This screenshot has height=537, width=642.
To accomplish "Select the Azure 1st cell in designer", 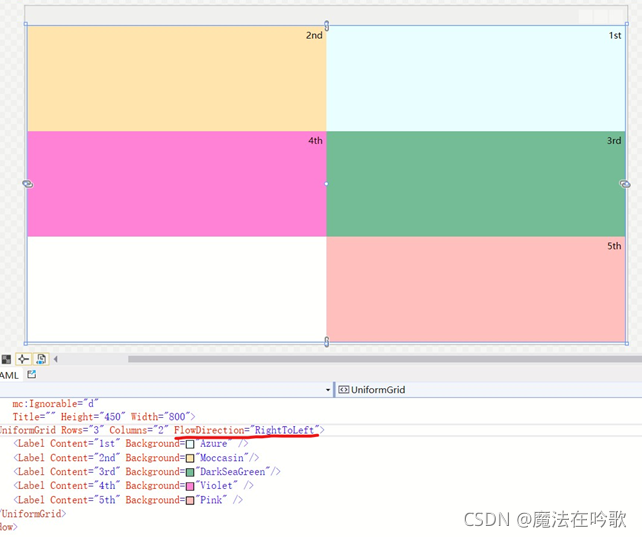I will (476, 79).
